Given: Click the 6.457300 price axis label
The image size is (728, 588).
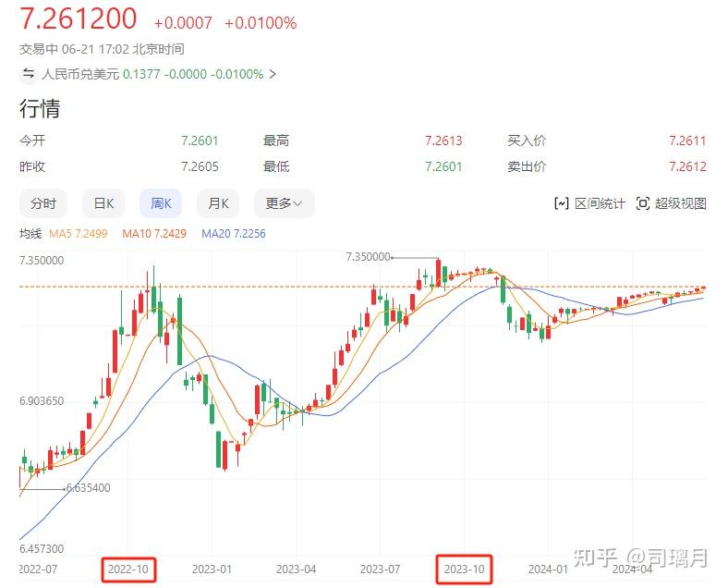Looking at the screenshot, I should pyautogui.click(x=42, y=549).
